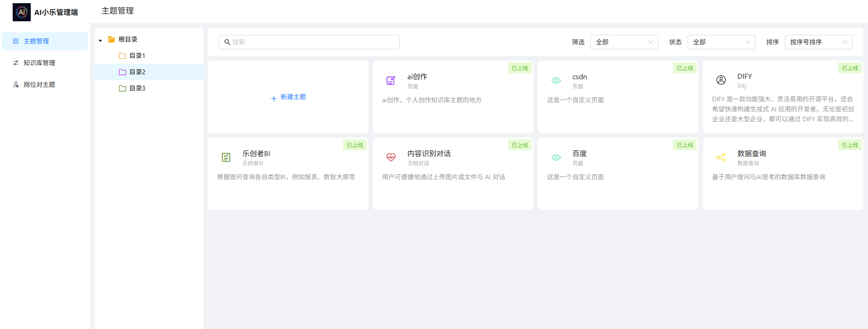
Task: Click the csdn eye icon
Action: click(x=556, y=81)
